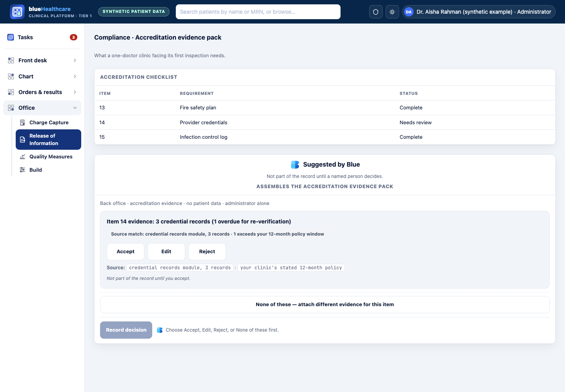Click the Orders & results grid icon

[11, 92]
